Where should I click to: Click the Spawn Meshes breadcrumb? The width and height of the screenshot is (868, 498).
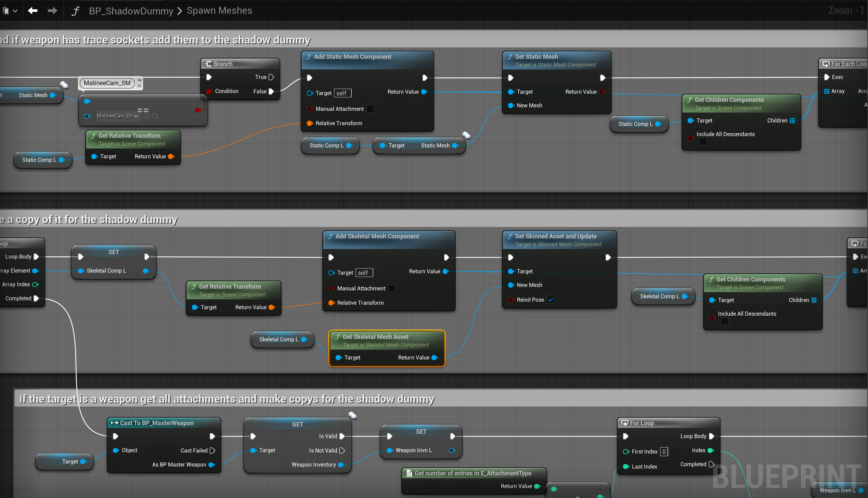point(219,11)
